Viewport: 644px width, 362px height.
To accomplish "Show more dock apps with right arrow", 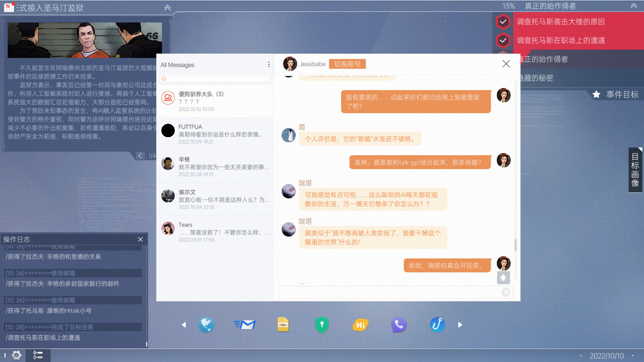I will [x=460, y=325].
